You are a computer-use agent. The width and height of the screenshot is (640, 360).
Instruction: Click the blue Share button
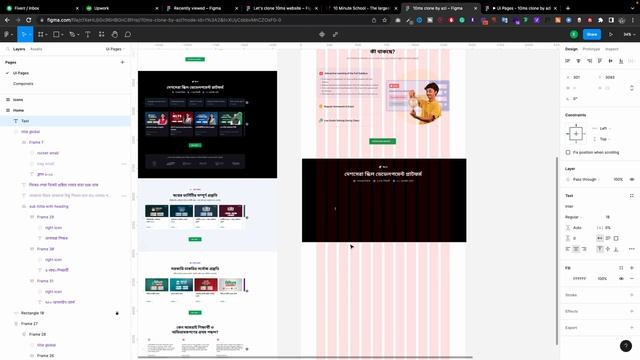pyautogui.click(x=592, y=35)
